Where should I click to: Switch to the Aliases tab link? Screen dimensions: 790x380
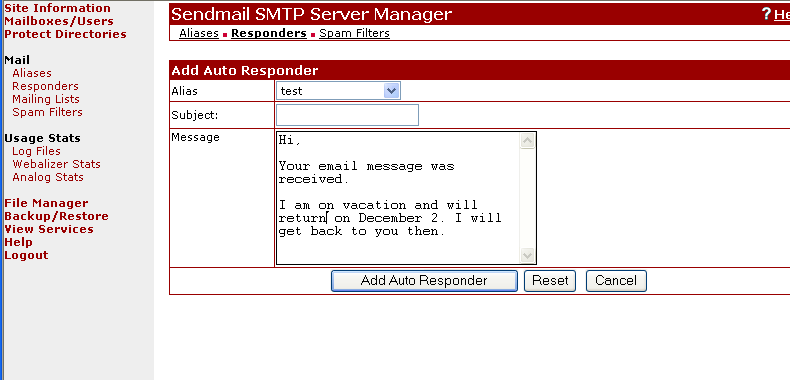pyautogui.click(x=199, y=33)
